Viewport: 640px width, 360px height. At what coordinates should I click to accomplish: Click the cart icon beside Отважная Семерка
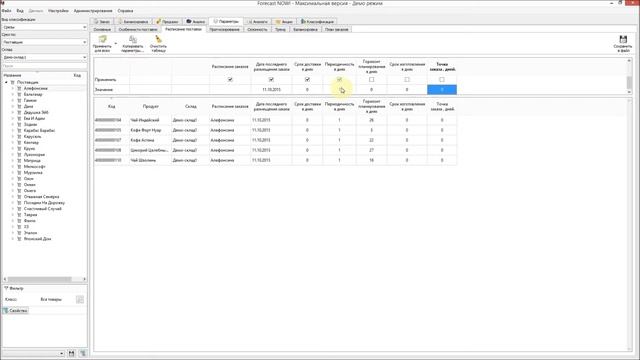point(19,197)
